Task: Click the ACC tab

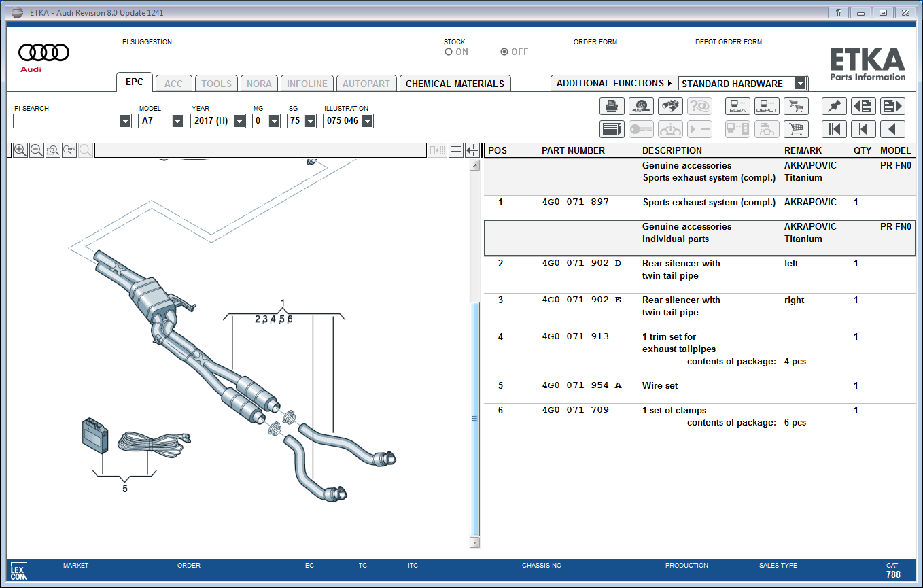Action: [x=173, y=84]
